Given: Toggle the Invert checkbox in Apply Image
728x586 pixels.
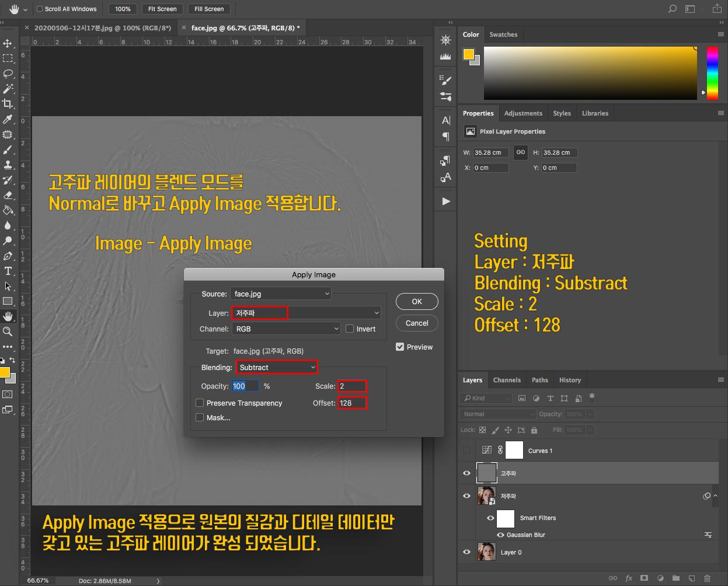Looking at the screenshot, I should [350, 329].
